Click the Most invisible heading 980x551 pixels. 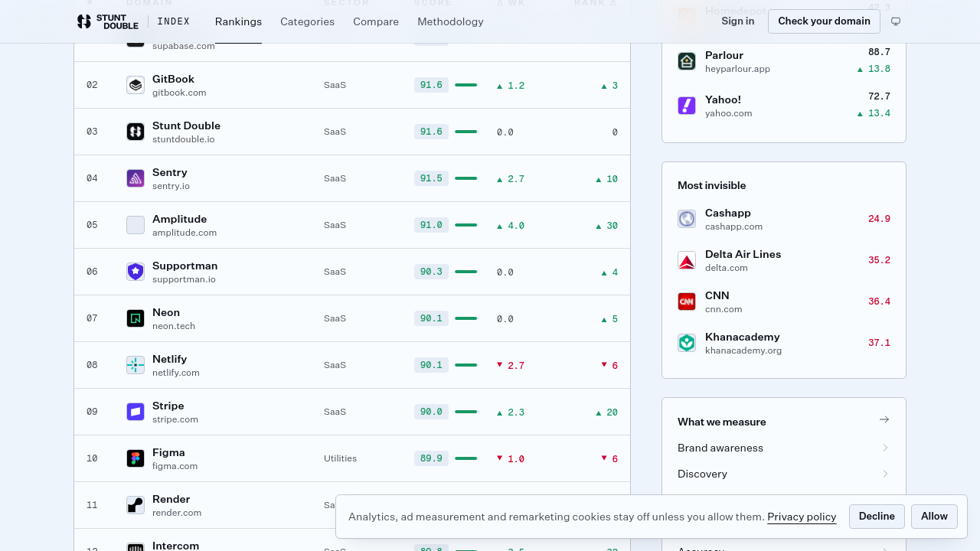point(711,185)
